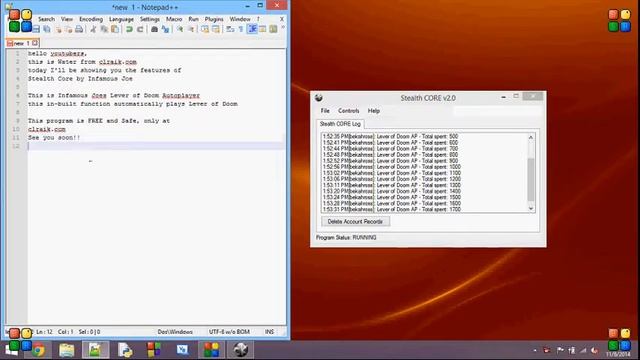Open the Replace tool icon in Notepad++

(165, 29)
